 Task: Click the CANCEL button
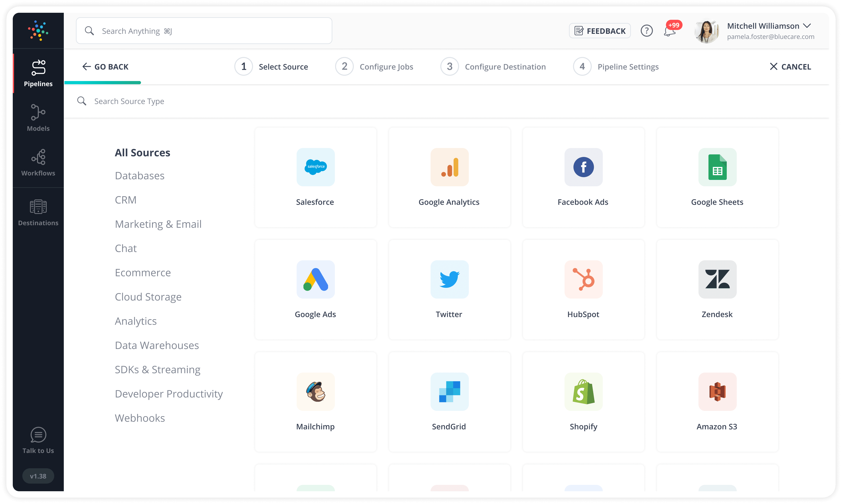tap(790, 67)
